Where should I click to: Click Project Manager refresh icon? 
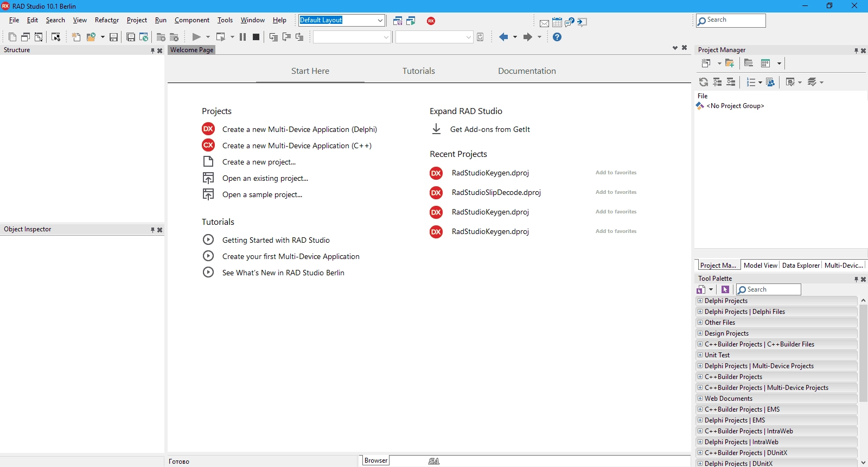tap(704, 82)
